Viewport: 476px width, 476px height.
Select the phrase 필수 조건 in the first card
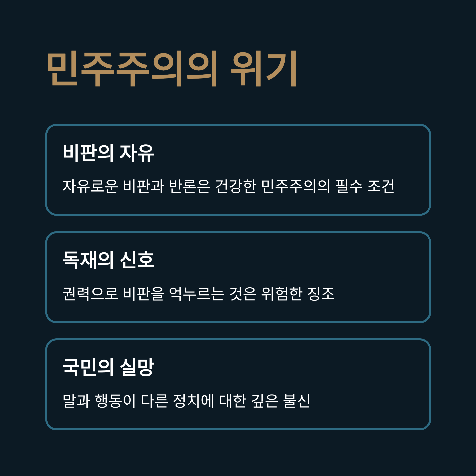click(365, 186)
